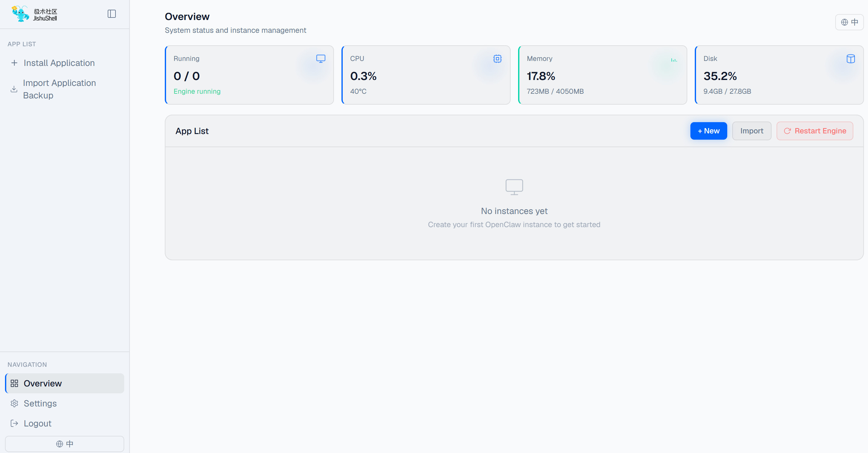Click the download icon beside Import Application Backup
Screen dimensions: 868x453
[x=14, y=89]
